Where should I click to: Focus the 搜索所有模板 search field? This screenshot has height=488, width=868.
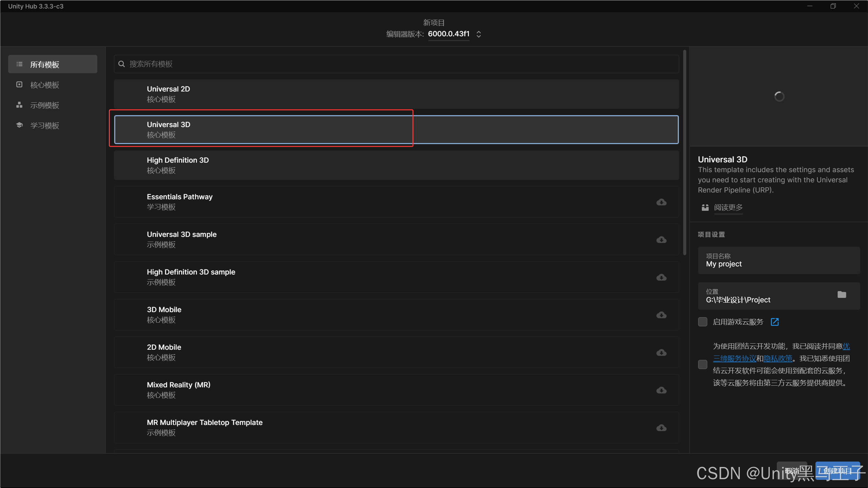(x=396, y=64)
